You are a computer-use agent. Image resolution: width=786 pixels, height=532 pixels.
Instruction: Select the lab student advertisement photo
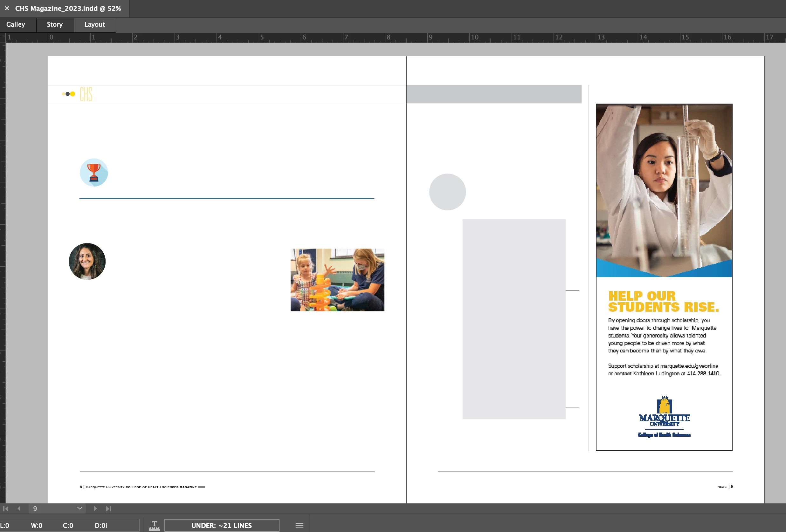664,189
